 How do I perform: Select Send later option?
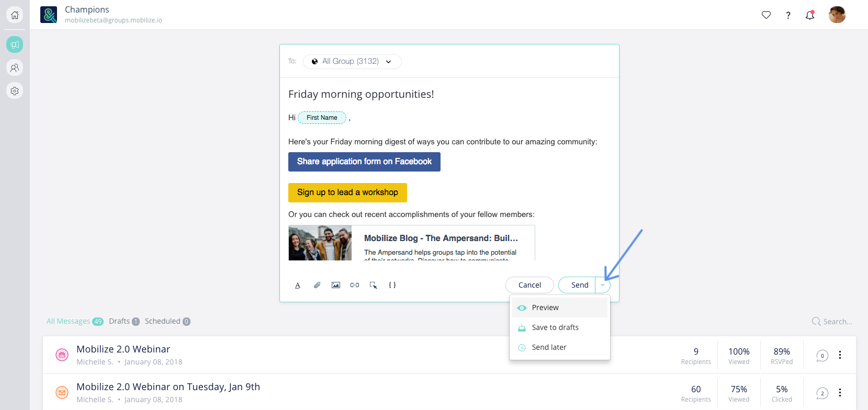[x=560, y=347]
